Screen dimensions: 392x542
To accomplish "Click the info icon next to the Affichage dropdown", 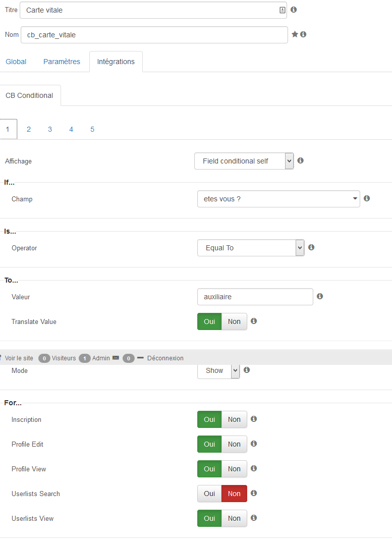I will tap(300, 160).
